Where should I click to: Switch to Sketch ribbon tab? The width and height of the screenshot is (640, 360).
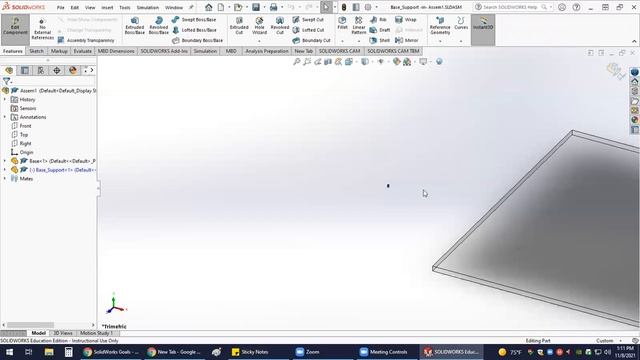click(x=36, y=51)
